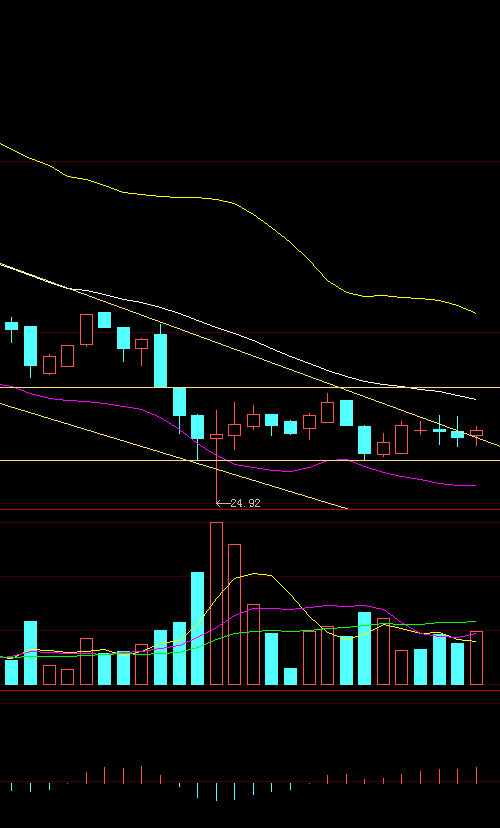Click the shortest cyan volume bar

click(290, 676)
